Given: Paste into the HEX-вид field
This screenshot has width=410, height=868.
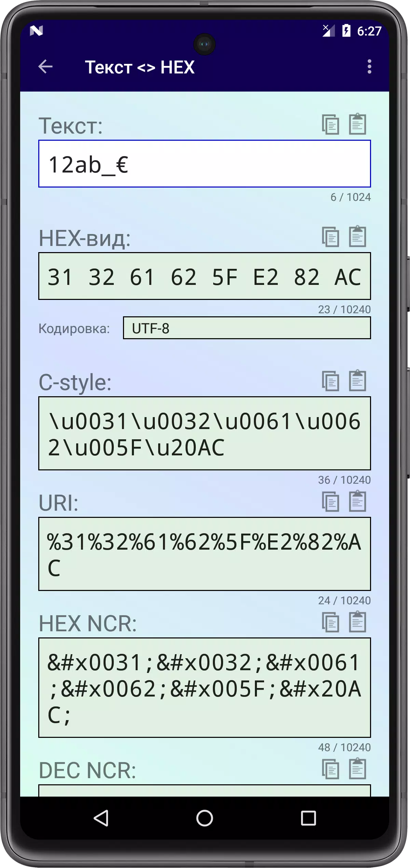Looking at the screenshot, I should [357, 236].
